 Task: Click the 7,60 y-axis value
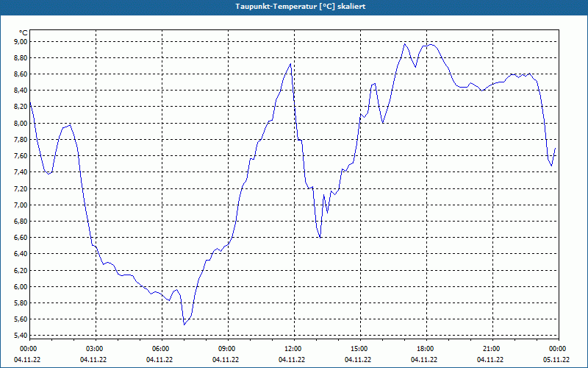pos(21,156)
